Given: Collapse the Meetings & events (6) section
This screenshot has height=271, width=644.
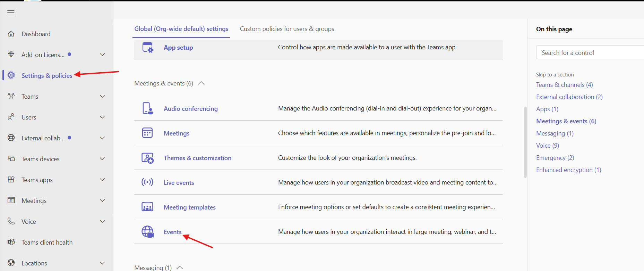Looking at the screenshot, I should point(201,83).
